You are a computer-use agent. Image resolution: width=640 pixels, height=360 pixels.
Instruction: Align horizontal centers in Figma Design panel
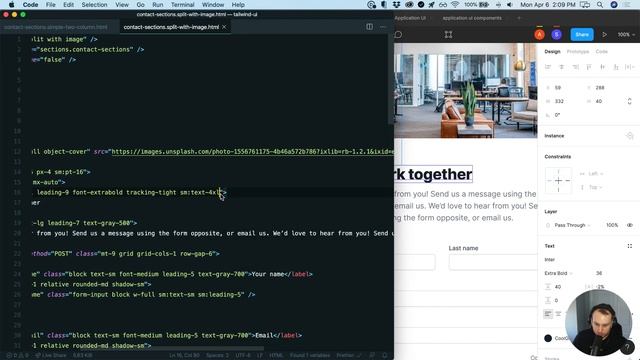(562, 67)
